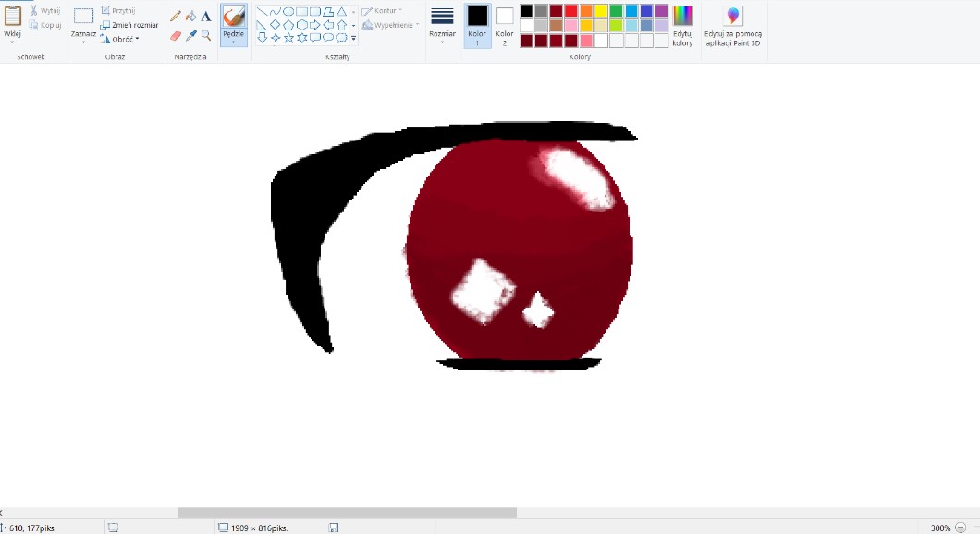Launch Edit with Paint 3D

[732, 25]
